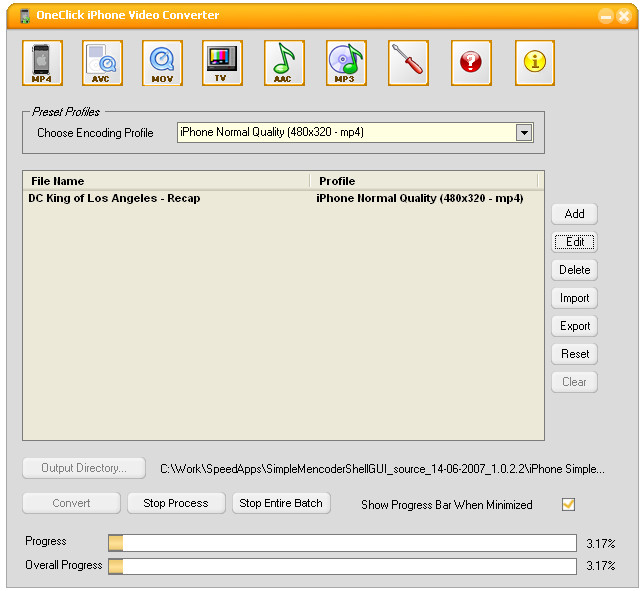Click the iPhone Normal Quality profile cell in list
Viewport: 641px width, 591px height.
419,198
